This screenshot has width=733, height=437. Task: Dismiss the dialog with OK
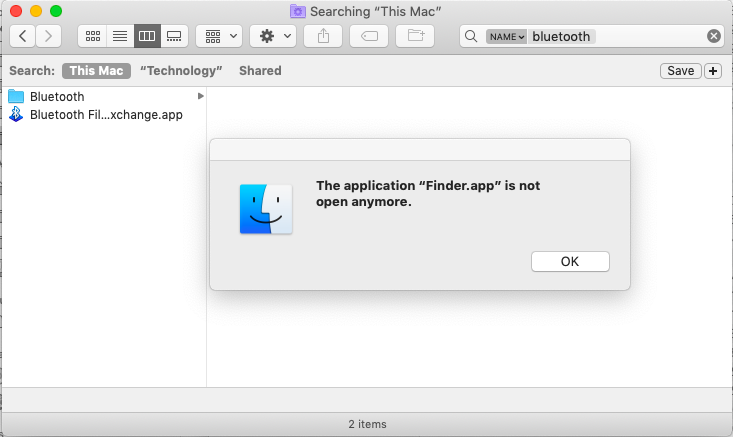coord(570,261)
